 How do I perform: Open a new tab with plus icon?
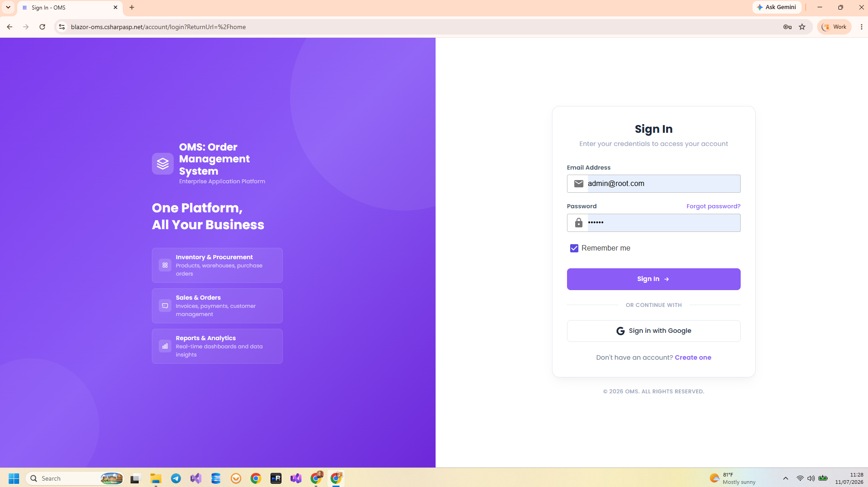coord(132,7)
